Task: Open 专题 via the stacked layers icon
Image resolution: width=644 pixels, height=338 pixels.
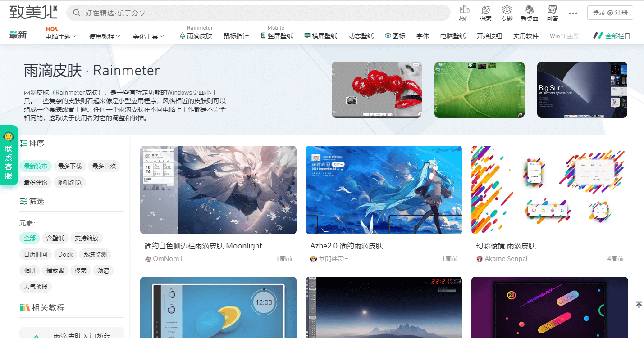Action: [x=507, y=10]
